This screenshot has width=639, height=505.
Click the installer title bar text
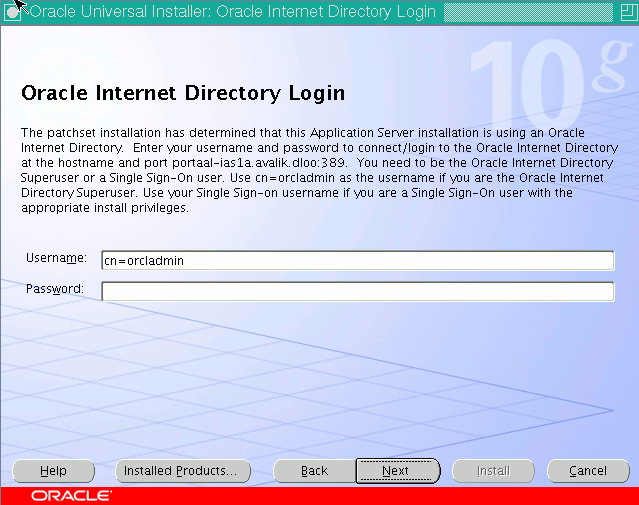(233, 12)
